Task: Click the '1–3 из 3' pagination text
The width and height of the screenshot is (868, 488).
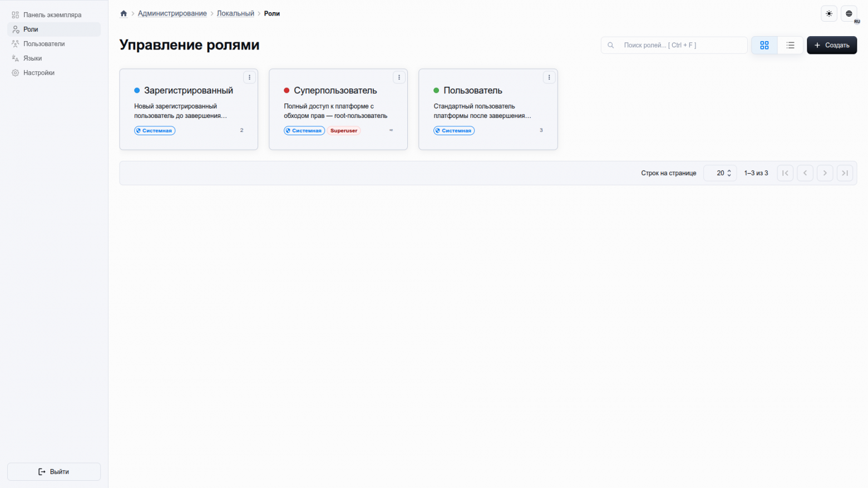Action: click(756, 173)
